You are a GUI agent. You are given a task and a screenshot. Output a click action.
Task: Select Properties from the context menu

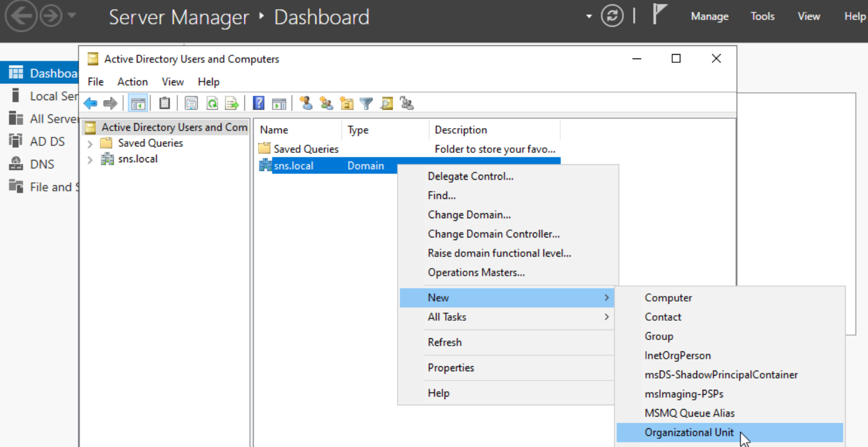508,367
